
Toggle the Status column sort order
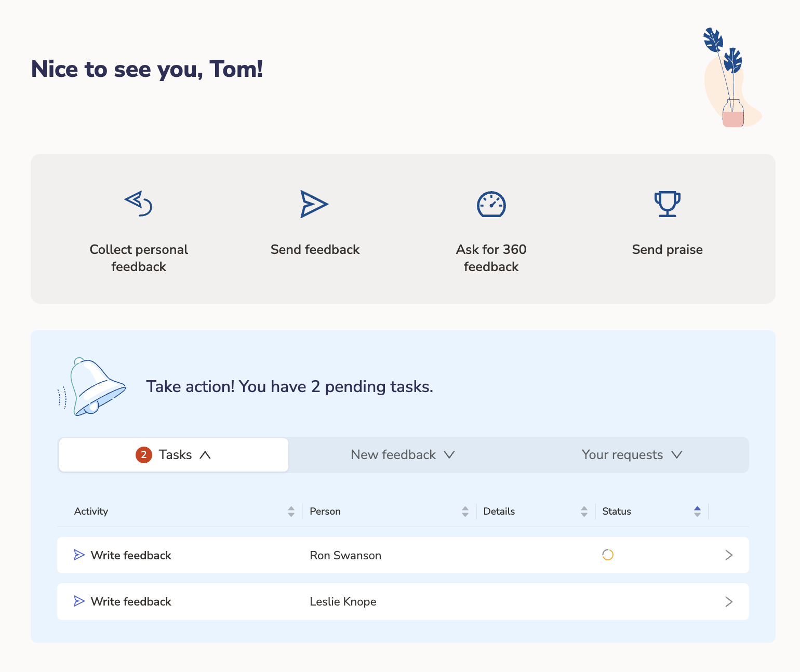pos(697,512)
